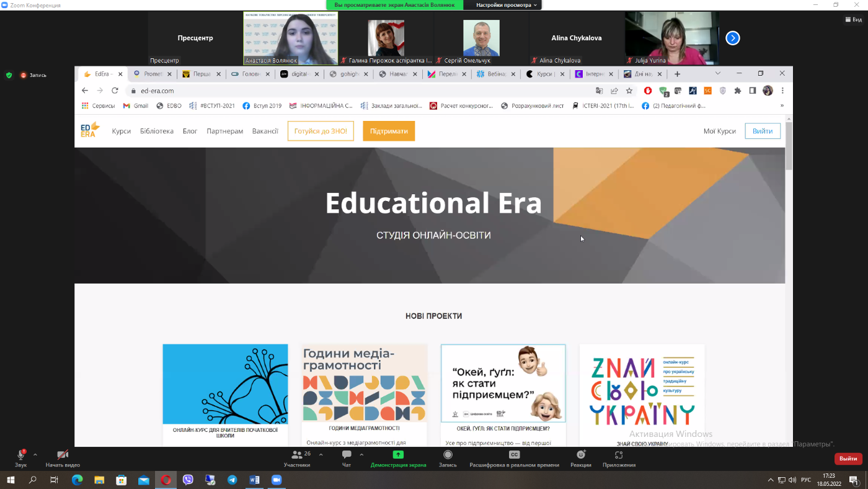Viewport: 868px width, 489px height.
Task: Open Окей, ґуґл: як стати підприємцем card
Action: (x=503, y=395)
